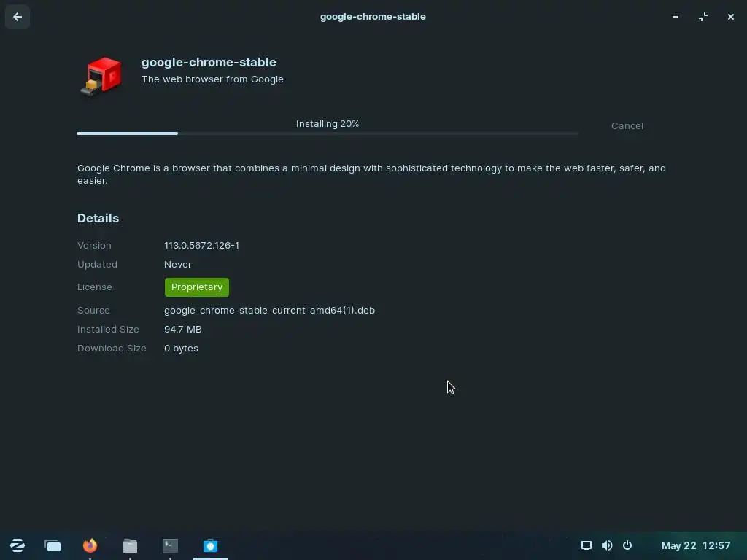Click the google-chrome-stable package icon
Screen dimensions: 747x560
pos(101,76)
